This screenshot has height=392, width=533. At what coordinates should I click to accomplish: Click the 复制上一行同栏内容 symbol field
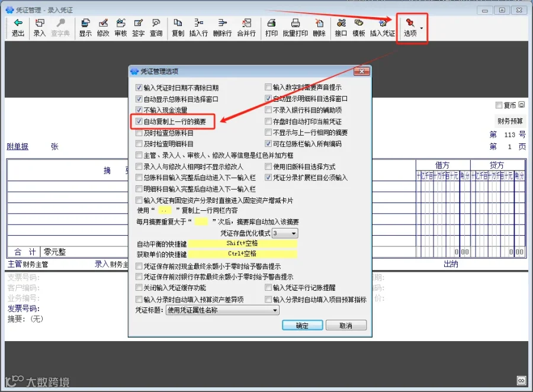[165, 210]
